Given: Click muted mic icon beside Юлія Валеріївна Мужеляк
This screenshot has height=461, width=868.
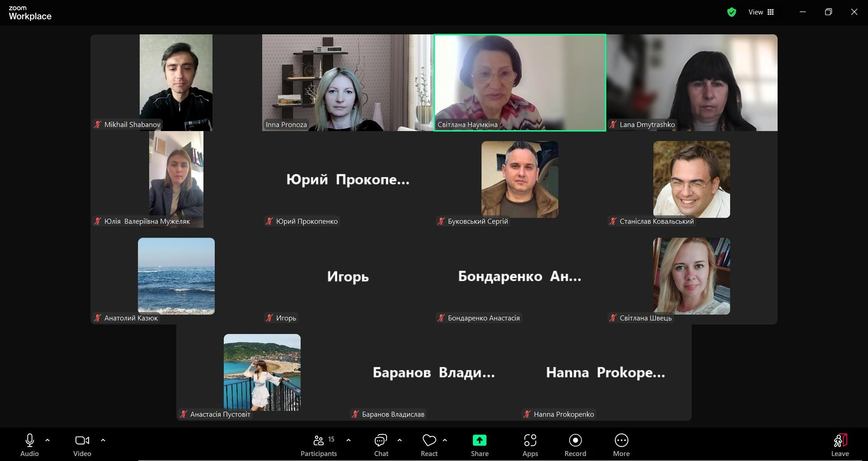Looking at the screenshot, I should pos(97,221).
